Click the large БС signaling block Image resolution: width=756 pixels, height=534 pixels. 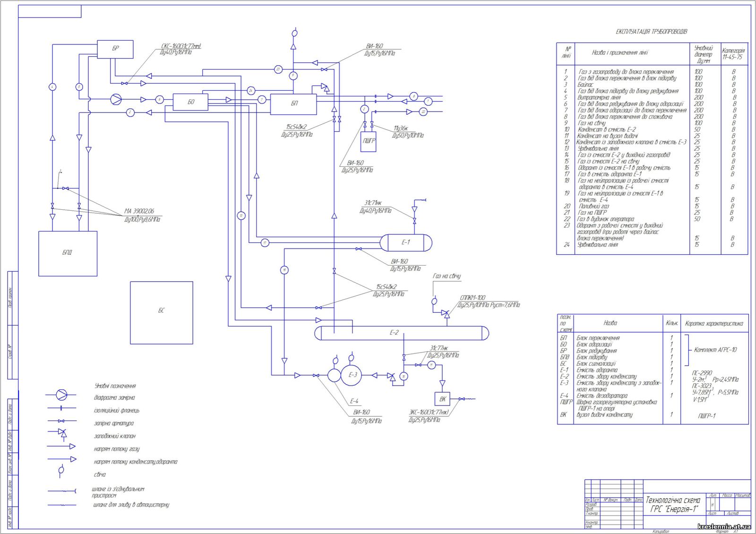pyautogui.click(x=161, y=312)
